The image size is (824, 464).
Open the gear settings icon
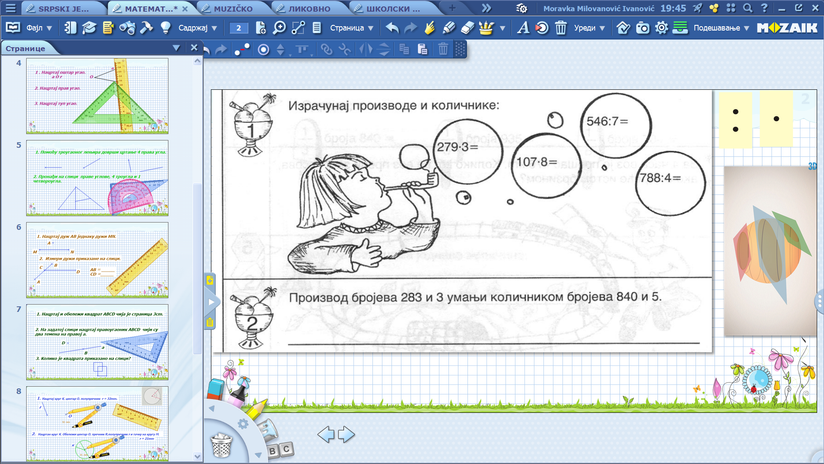[661, 28]
